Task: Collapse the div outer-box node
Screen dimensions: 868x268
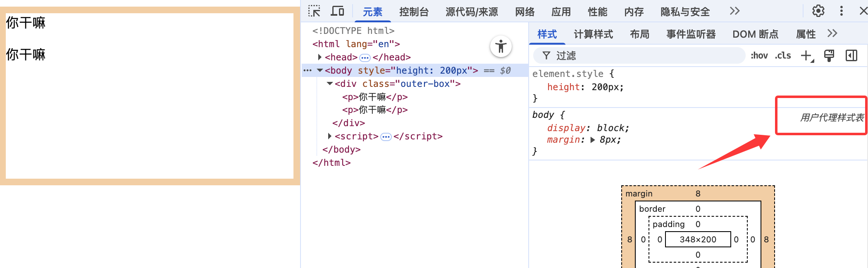Action: point(329,84)
